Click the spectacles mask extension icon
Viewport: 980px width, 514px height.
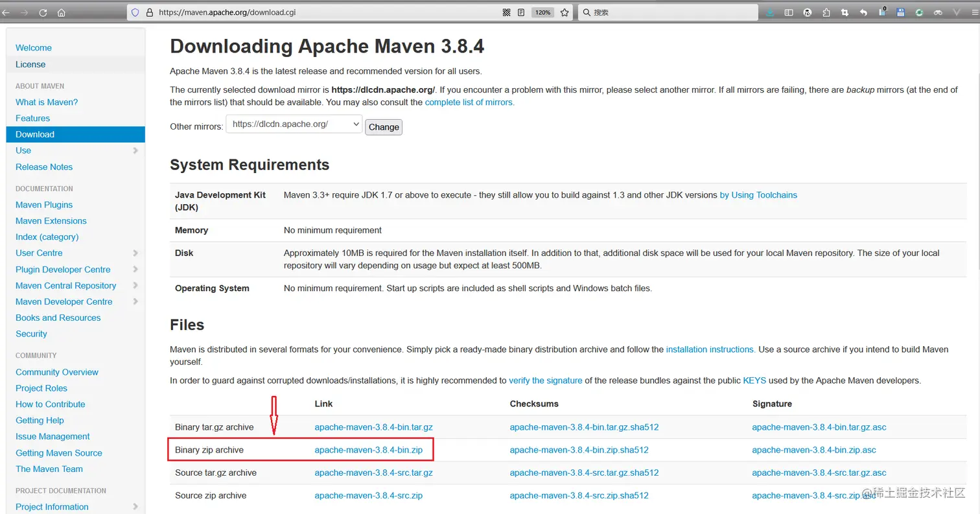[938, 12]
